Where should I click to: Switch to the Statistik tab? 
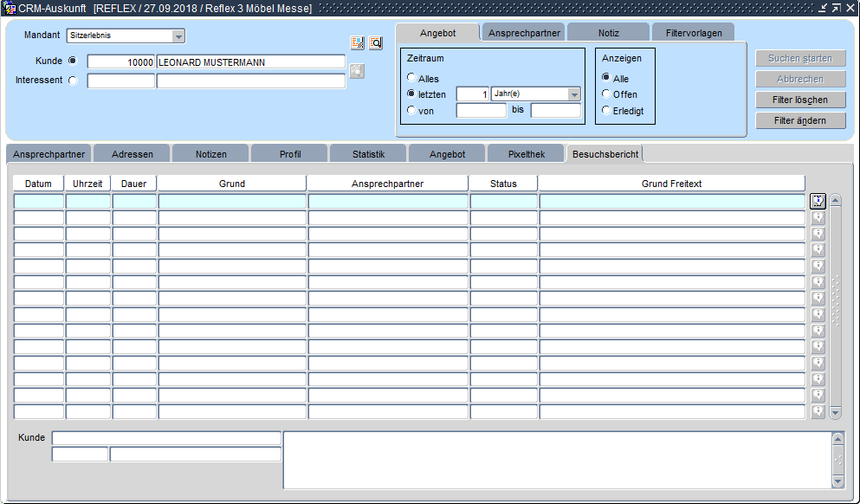368,154
